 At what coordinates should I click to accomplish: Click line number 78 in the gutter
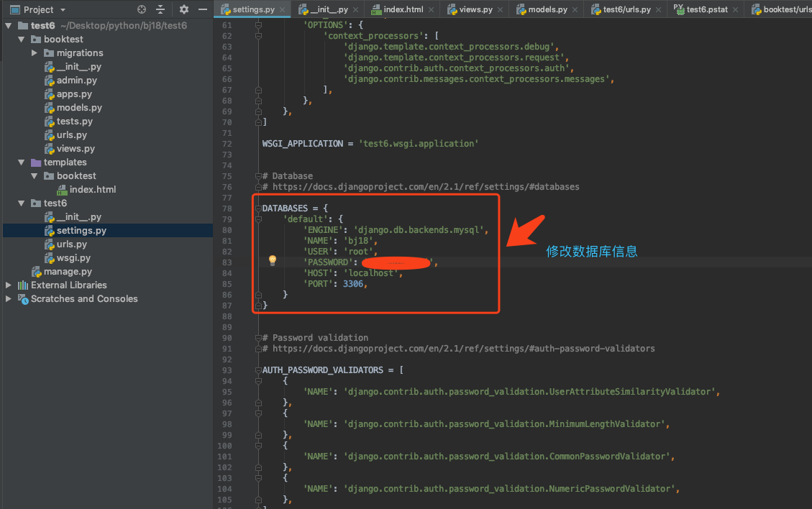point(227,208)
